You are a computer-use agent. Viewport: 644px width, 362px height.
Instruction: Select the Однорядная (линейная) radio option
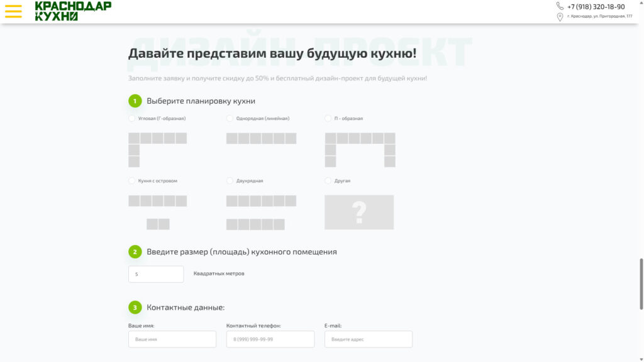click(230, 118)
